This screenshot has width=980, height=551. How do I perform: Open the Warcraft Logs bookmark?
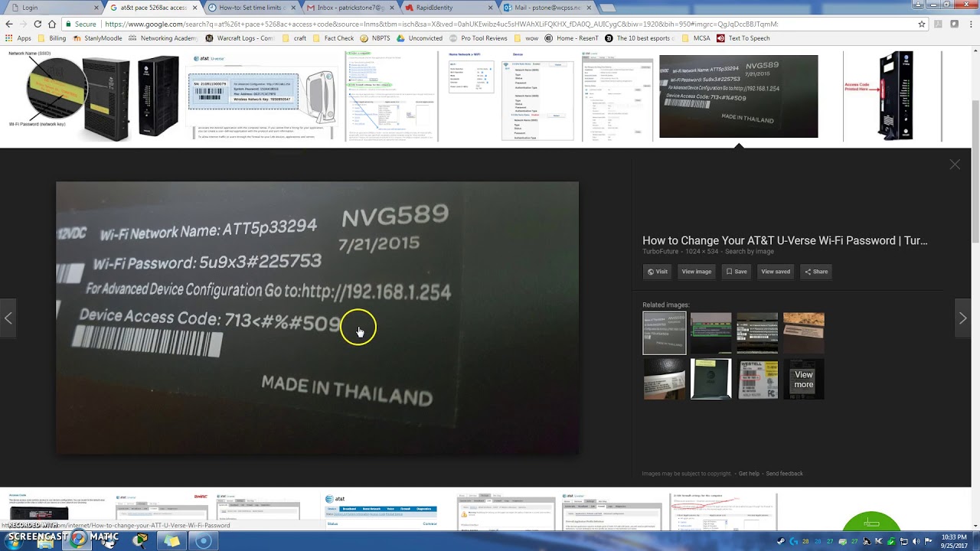(x=239, y=38)
